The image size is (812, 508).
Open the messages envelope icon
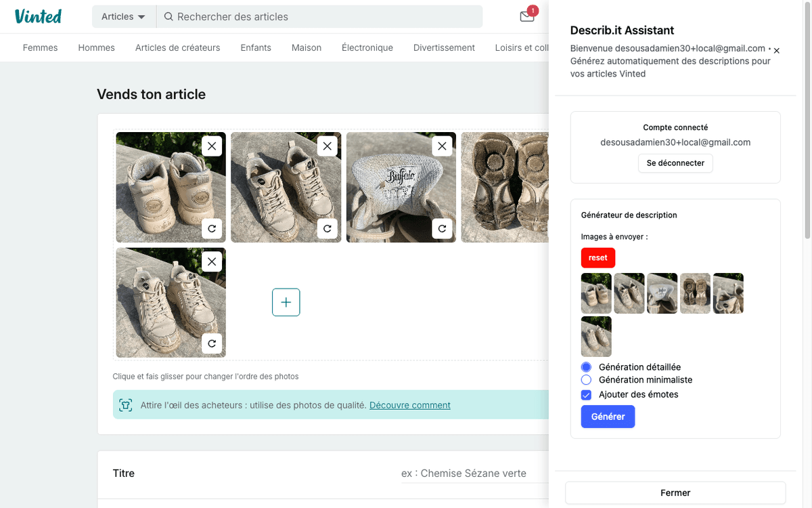pyautogui.click(x=527, y=17)
